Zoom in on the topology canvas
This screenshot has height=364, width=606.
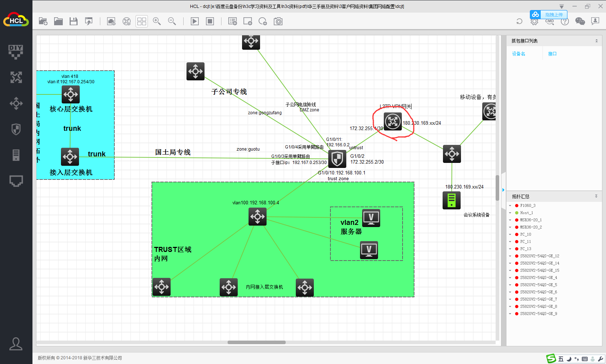(x=157, y=22)
